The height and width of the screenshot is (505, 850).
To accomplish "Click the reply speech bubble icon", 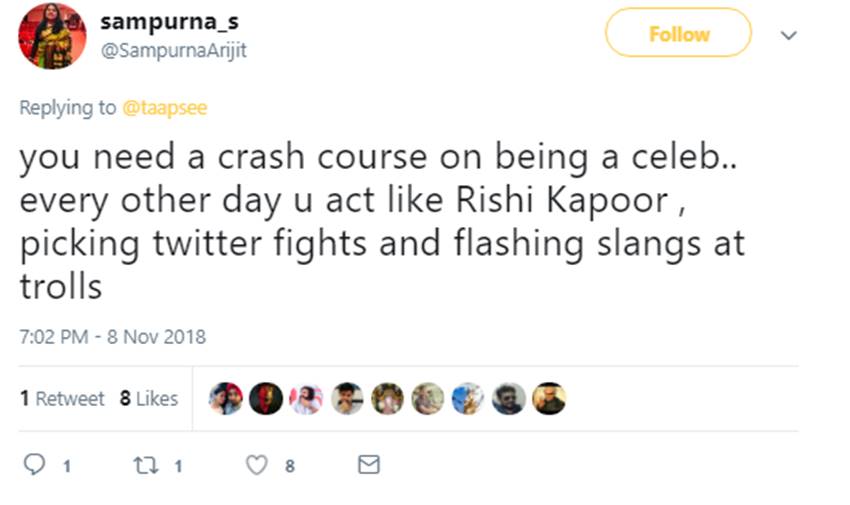I will [33, 465].
